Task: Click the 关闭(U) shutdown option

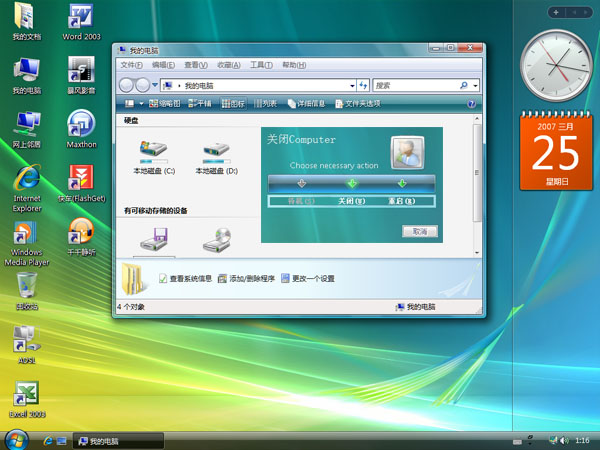Action: pyautogui.click(x=352, y=201)
